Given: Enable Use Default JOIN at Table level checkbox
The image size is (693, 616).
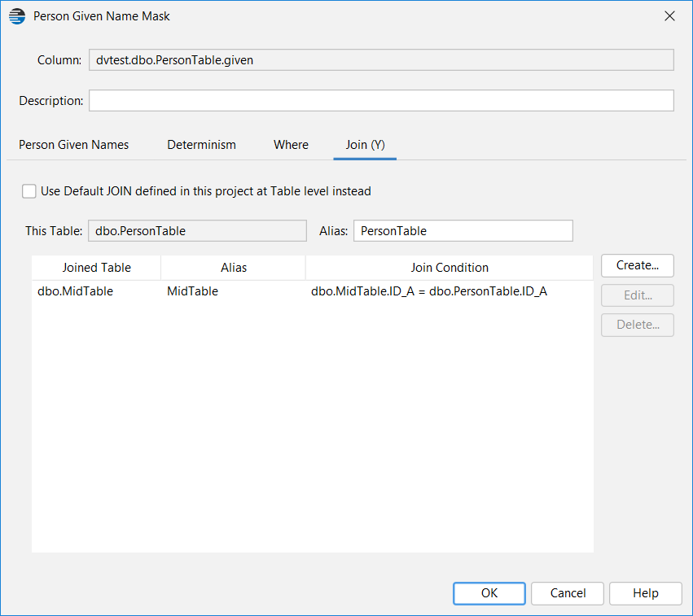Looking at the screenshot, I should coord(29,191).
